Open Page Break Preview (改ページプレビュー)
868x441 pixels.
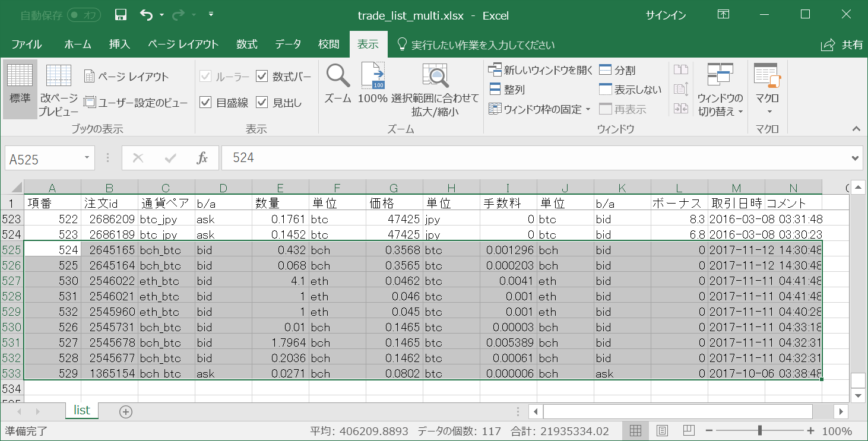click(x=58, y=88)
